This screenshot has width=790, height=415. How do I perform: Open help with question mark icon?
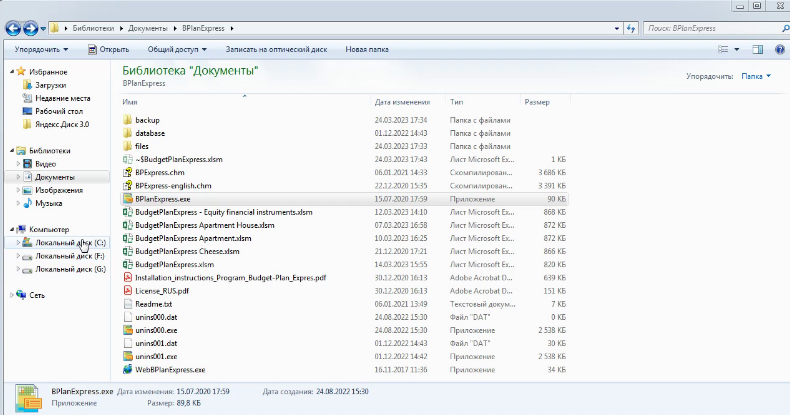[x=780, y=49]
